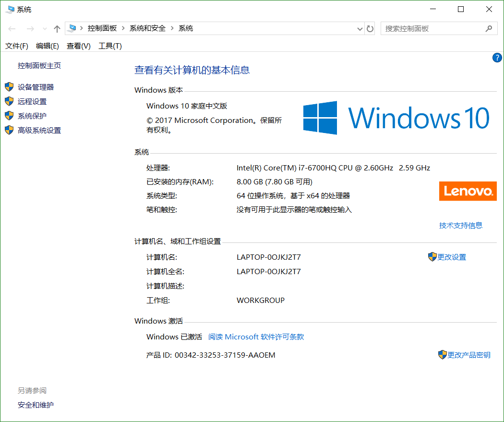Click the computer icon in address bar

(72, 28)
